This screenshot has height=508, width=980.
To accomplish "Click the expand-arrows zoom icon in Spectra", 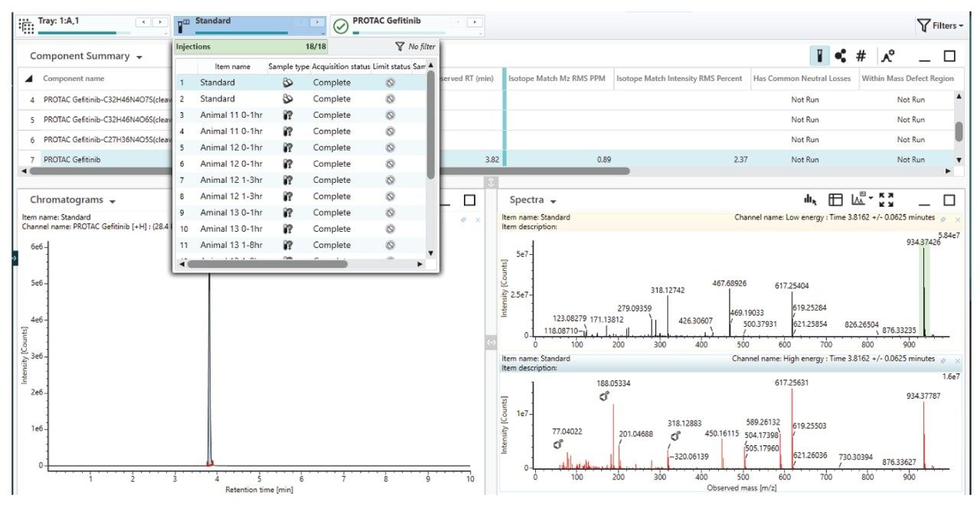I will (887, 200).
